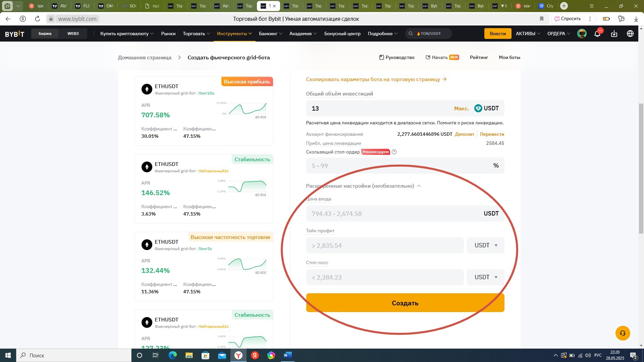This screenshot has width=644, height=362.
Task: Focus the trailing stop percent field
Action: click(405, 166)
